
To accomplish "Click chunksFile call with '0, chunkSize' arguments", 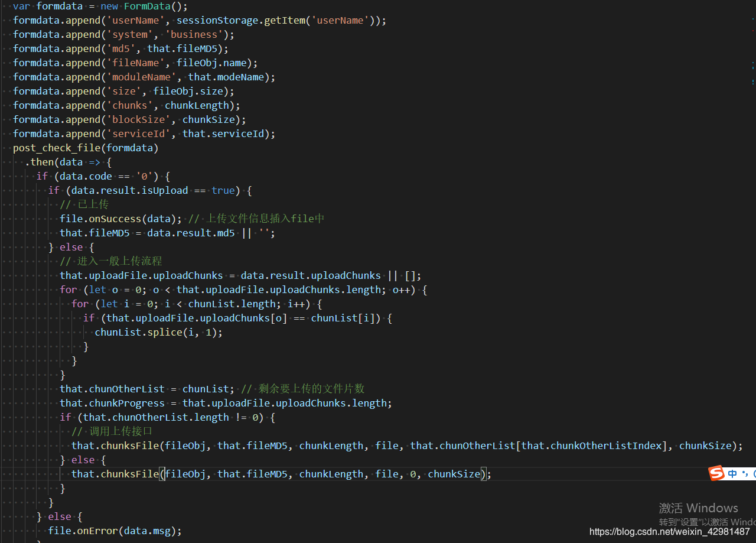I will [x=281, y=474].
